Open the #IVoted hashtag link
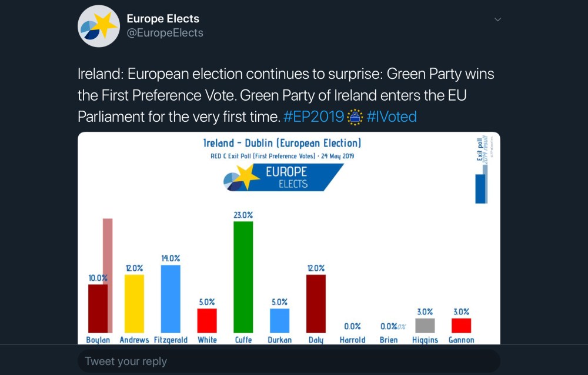The height and width of the screenshot is (375, 588). tap(392, 117)
